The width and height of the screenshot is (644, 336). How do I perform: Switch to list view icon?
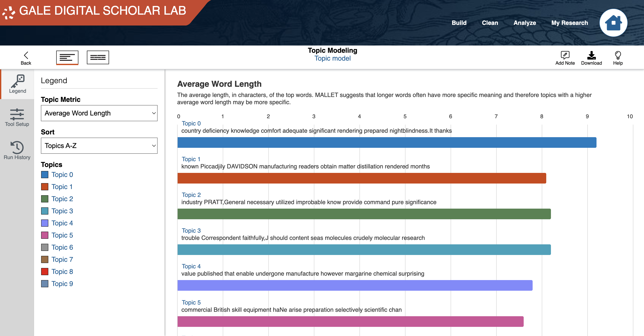pos(98,57)
